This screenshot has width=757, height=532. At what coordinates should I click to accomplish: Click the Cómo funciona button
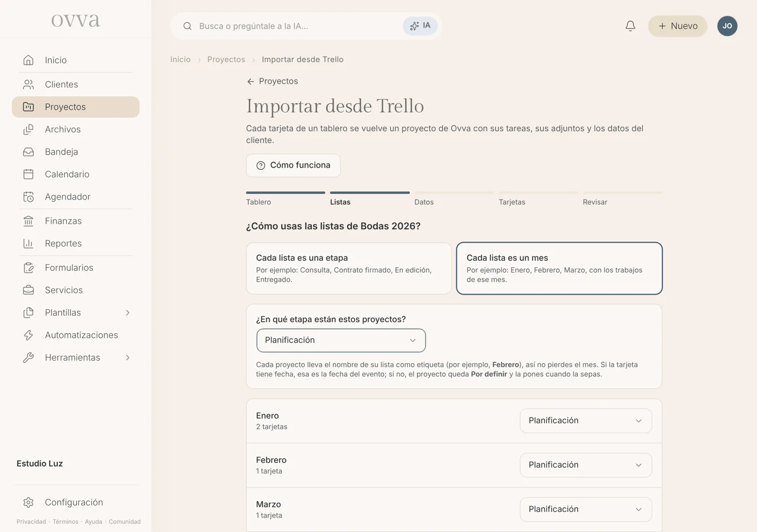293,165
